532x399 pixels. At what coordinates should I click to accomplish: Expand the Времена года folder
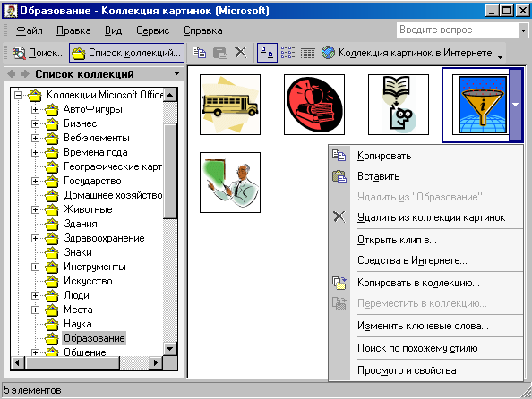[35, 153]
